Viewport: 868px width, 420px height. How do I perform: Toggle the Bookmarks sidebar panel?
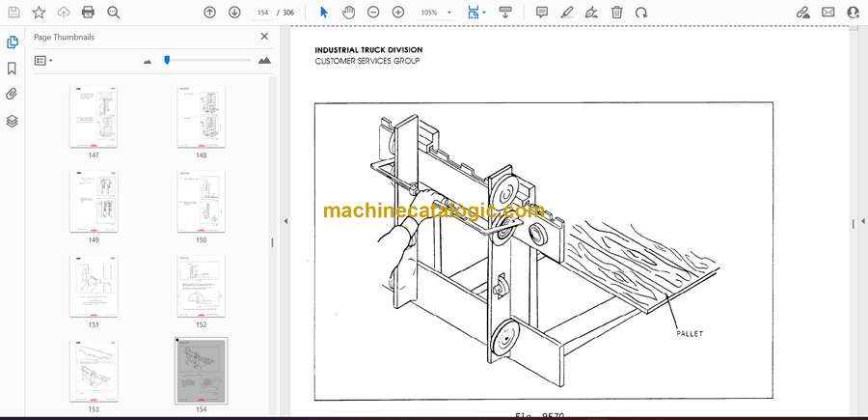(13, 69)
